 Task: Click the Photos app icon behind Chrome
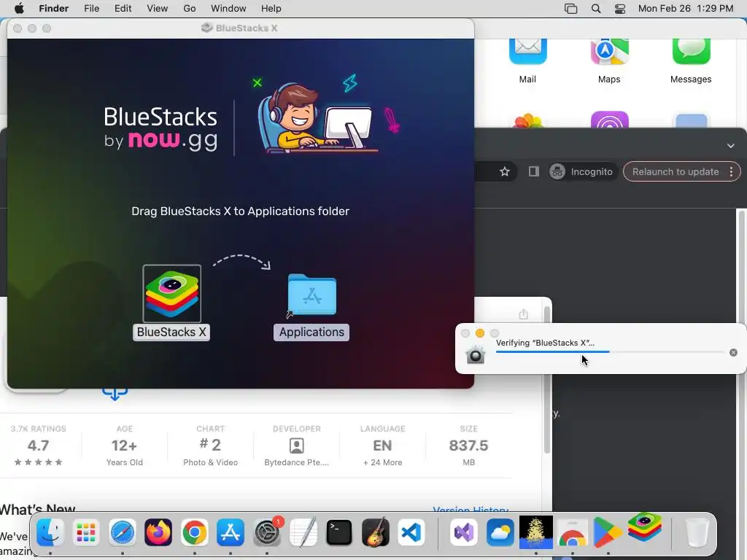527,121
